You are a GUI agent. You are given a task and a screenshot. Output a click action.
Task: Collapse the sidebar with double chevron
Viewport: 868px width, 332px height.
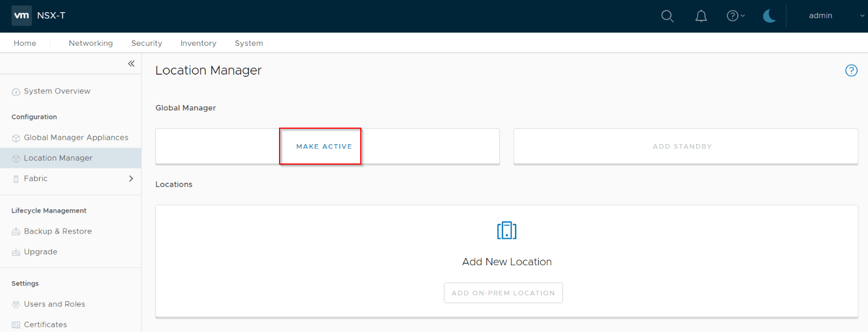131,64
